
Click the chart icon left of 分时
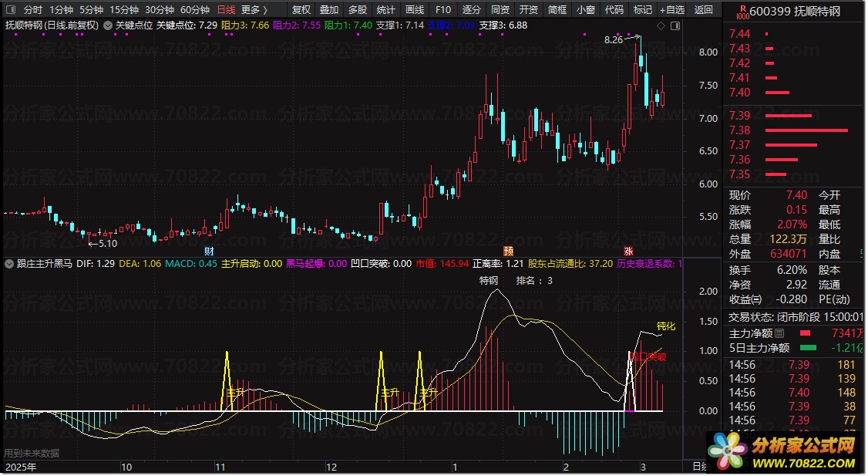click(11, 10)
